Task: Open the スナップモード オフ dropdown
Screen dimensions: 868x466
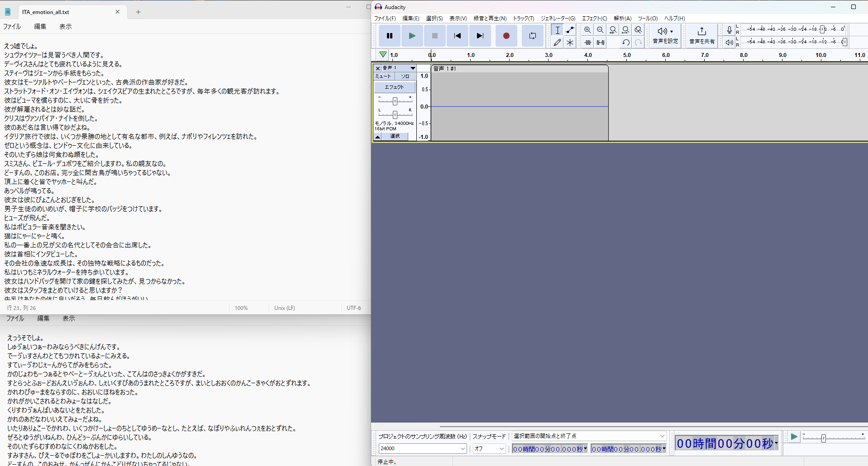Action: click(x=489, y=448)
